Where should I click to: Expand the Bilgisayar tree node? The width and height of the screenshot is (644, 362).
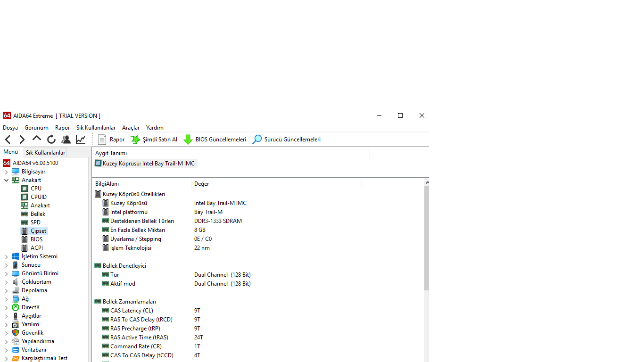[7, 172]
